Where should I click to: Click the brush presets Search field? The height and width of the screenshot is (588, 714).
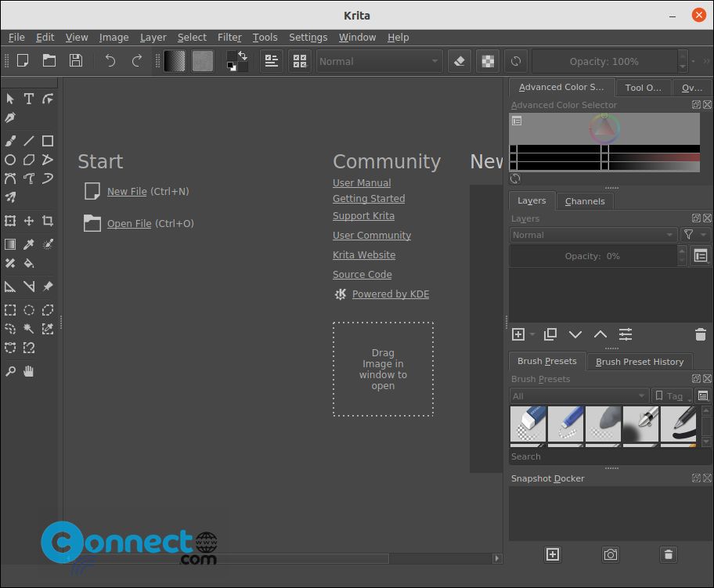click(610, 456)
